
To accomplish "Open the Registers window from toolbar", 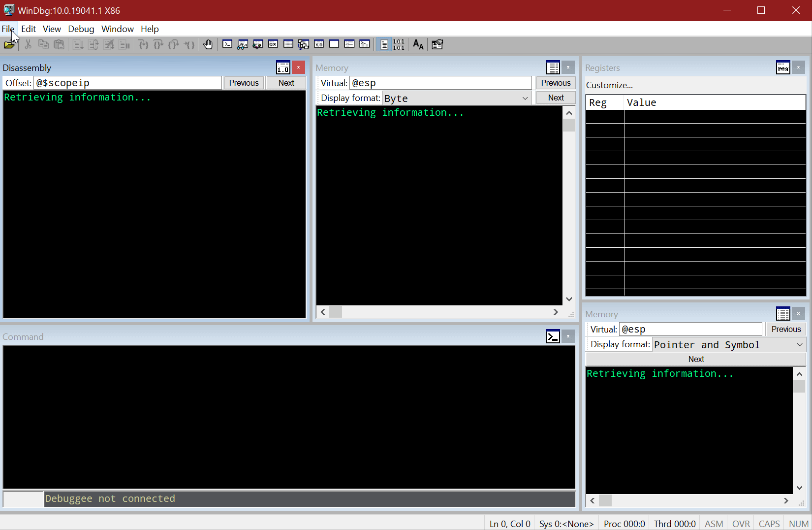I will click(x=273, y=44).
